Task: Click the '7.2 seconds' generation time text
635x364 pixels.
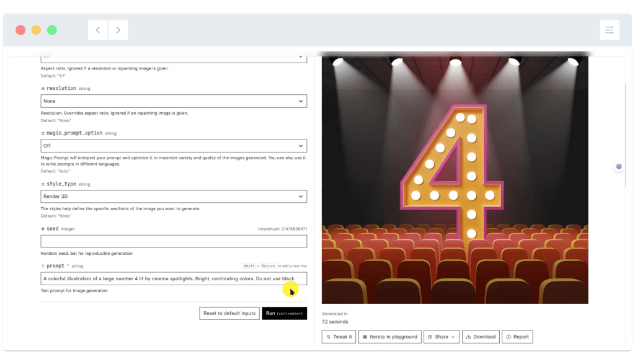Action: point(335,322)
